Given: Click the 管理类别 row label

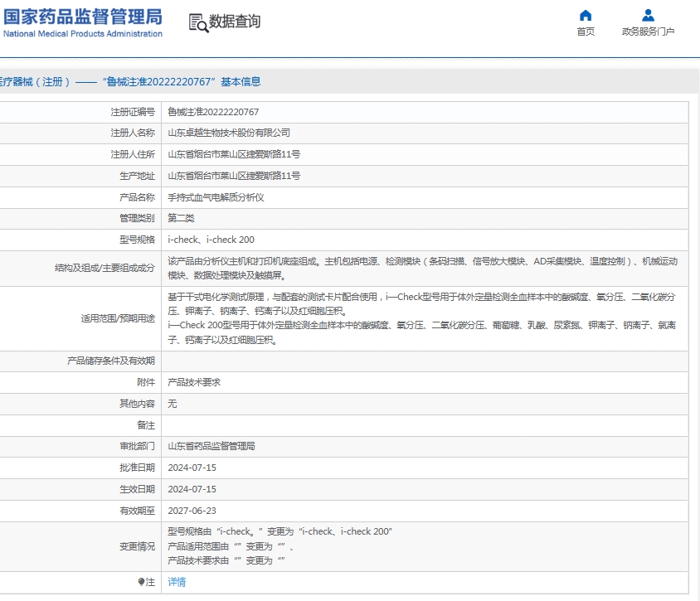Looking at the screenshot, I should (x=137, y=218).
